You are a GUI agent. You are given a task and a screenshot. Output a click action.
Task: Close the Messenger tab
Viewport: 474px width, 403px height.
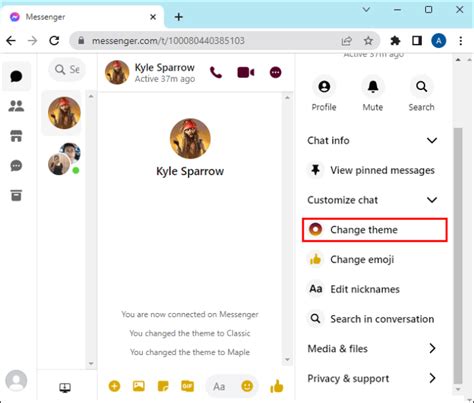tap(153, 17)
